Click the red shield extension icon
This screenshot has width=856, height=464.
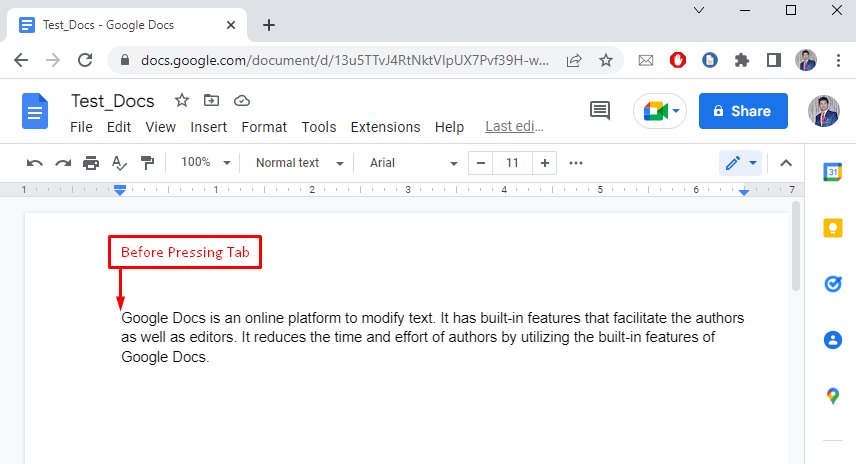pos(677,60)
